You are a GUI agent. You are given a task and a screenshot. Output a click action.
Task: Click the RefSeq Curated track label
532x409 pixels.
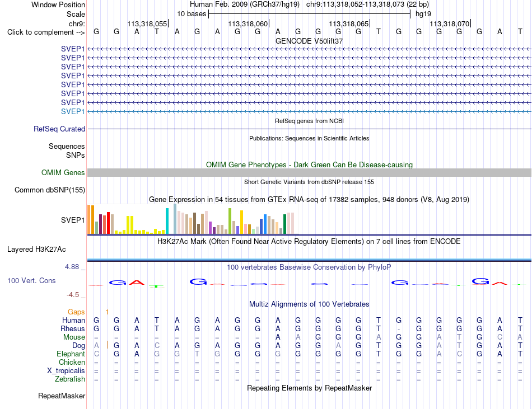(x=59, y=129)
